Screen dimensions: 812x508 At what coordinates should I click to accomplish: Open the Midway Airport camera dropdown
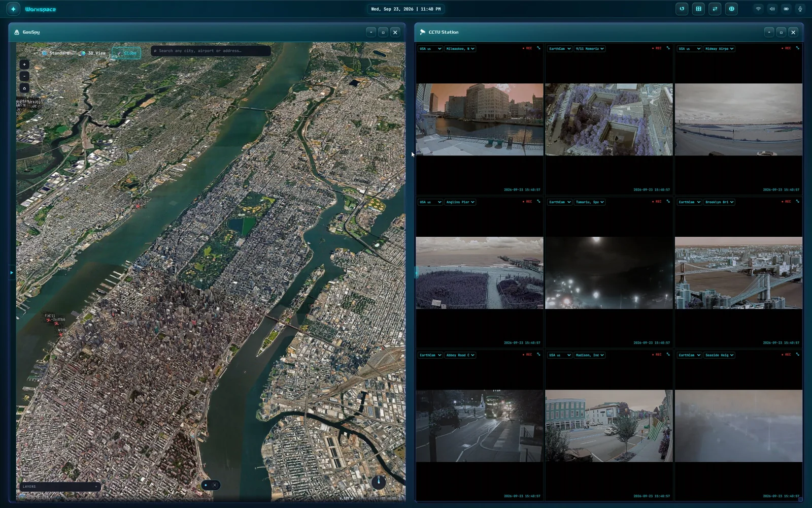pyautogui.click(x=719, y=49)
